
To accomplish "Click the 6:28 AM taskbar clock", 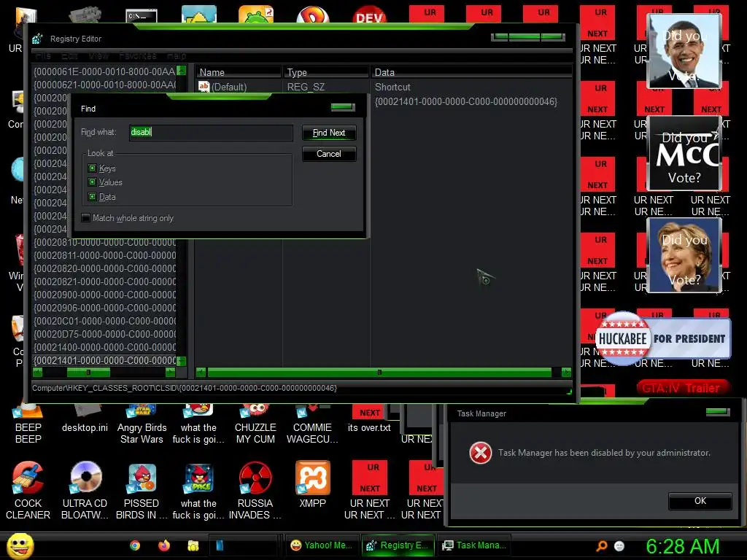I will point(682,546).
